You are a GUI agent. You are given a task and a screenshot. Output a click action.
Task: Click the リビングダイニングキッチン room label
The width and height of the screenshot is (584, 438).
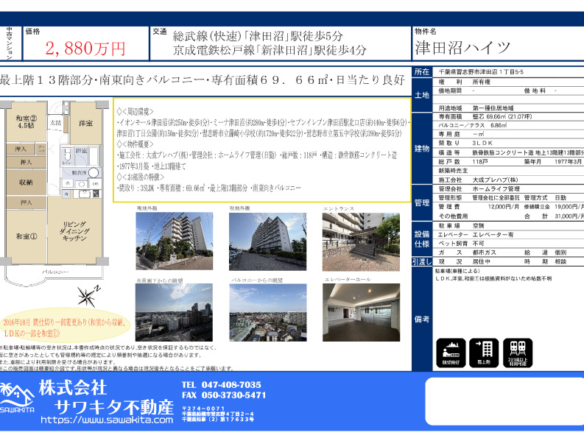click(74, 231)
